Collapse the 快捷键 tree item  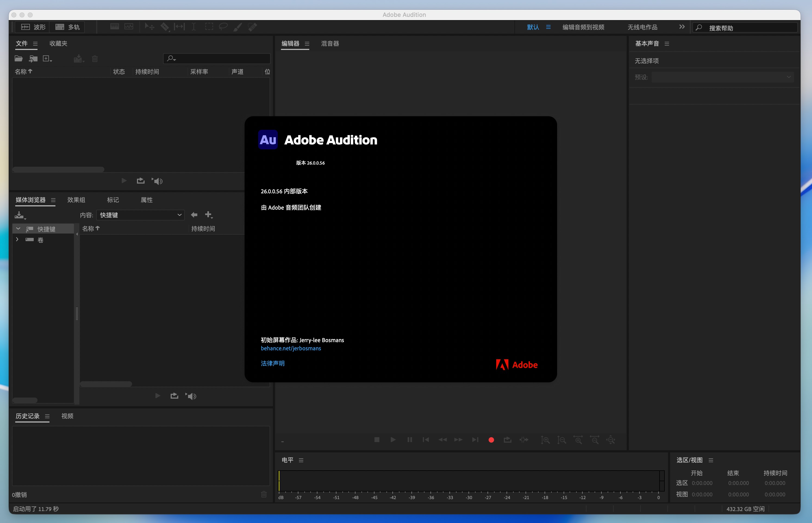[18, 229]
